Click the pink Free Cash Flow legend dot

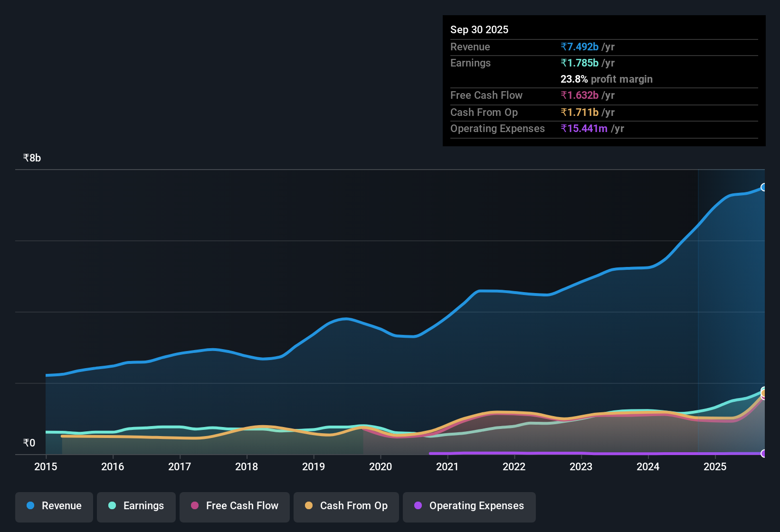[194, 506]
